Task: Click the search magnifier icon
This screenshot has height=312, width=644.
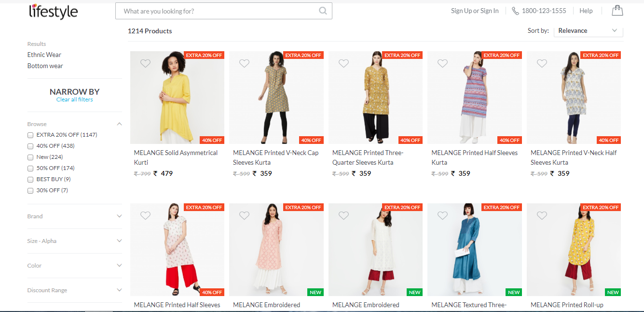Action: click(x=323, y=11)
